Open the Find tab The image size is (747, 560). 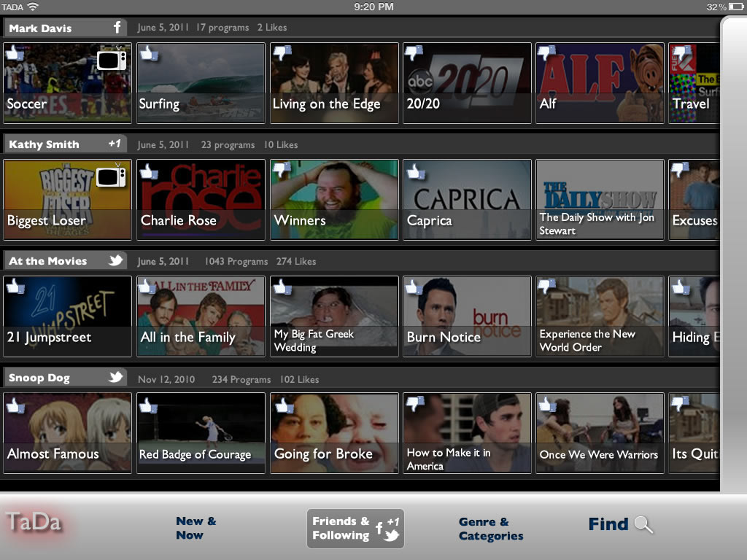pos(620,524)
